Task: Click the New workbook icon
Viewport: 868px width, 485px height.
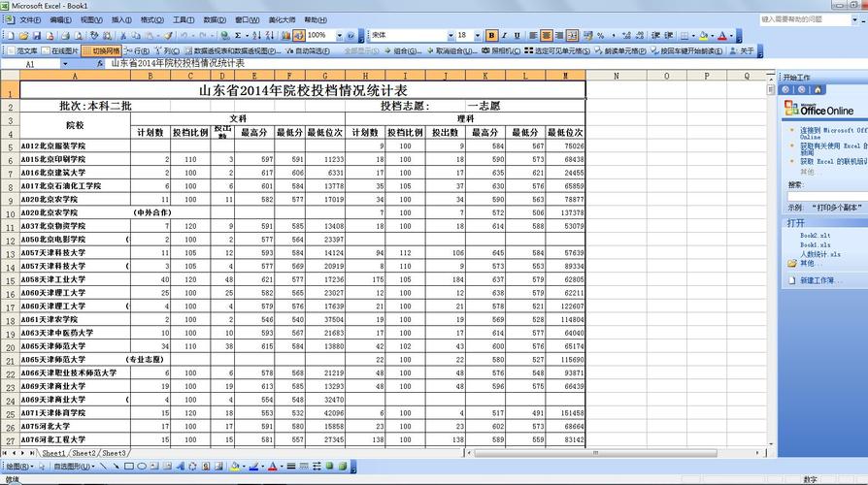Action: [x=10, y=35]
